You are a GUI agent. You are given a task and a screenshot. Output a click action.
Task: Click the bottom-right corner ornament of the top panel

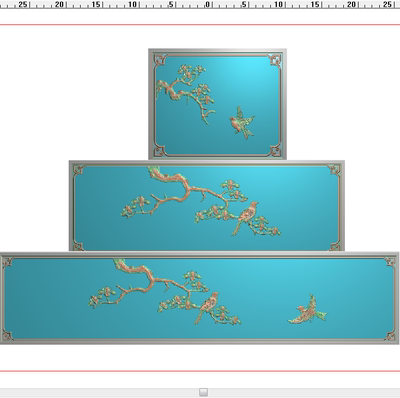[275, 150]
